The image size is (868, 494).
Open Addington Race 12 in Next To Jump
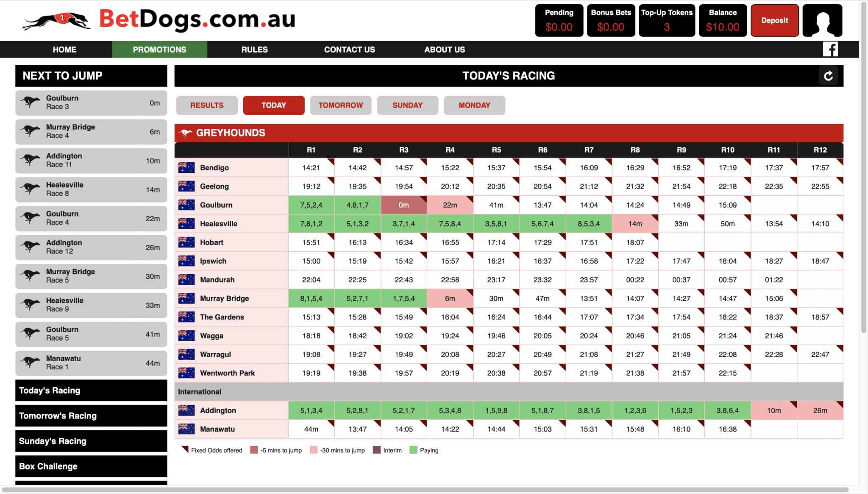[x=91, y=247]
